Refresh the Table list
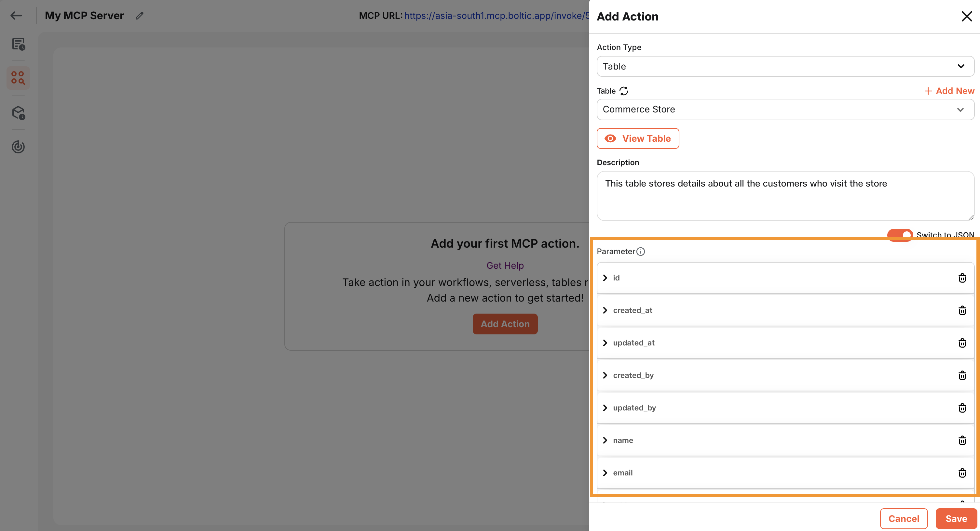The height and width of the screenshot is (531, 980). click(624, 91)
